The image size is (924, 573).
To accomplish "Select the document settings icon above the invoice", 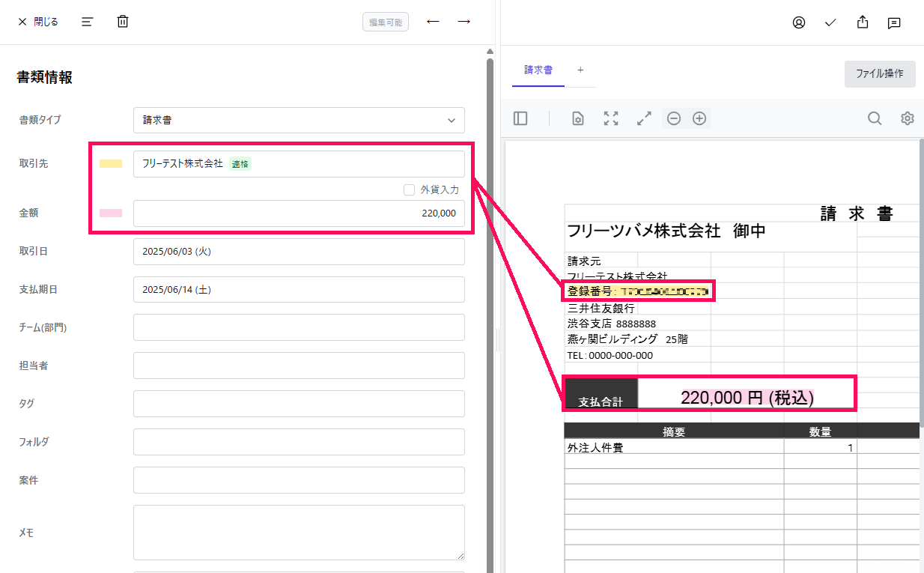I will coord(577,118).
